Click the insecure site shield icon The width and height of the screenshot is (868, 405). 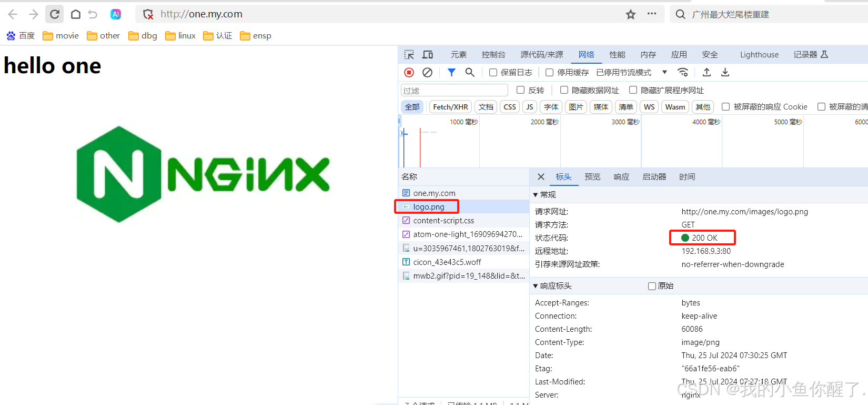148,14
